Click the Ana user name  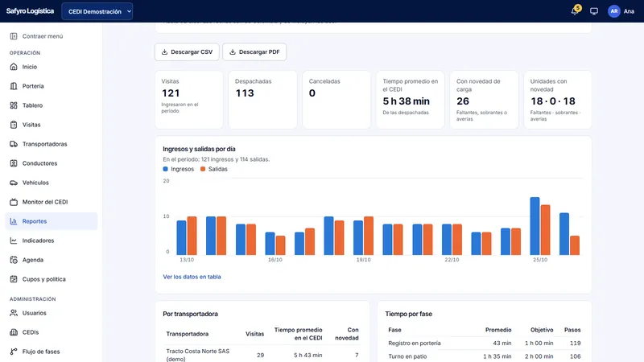629,11
